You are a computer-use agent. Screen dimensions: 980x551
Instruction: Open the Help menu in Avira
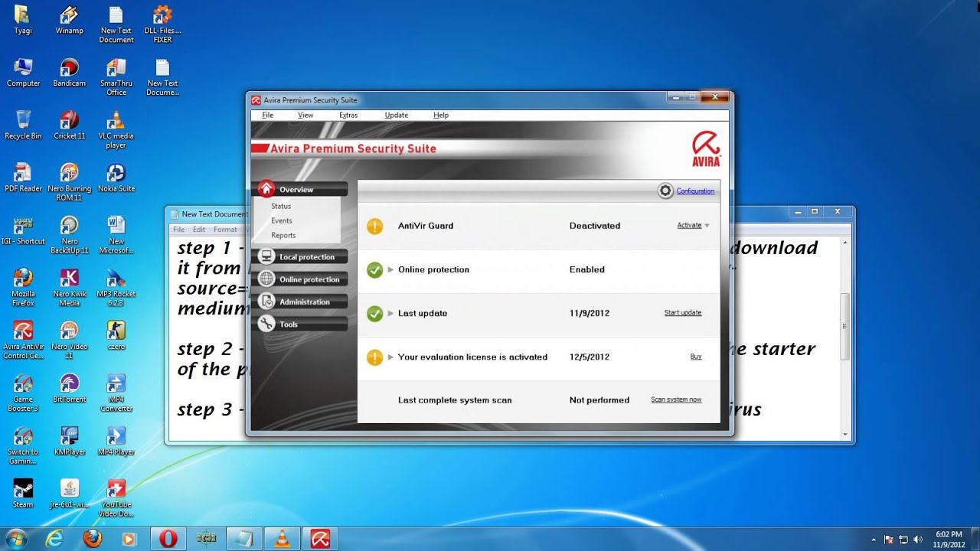(441, 115)
